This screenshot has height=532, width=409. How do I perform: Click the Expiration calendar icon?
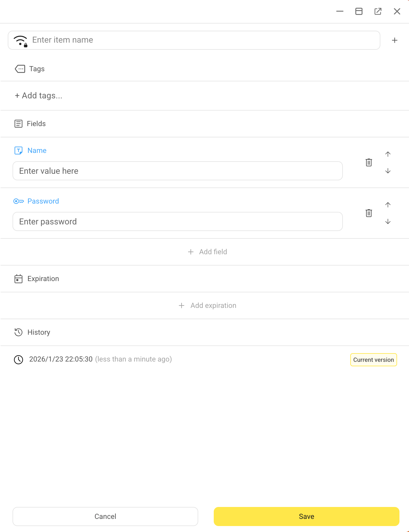18,279
